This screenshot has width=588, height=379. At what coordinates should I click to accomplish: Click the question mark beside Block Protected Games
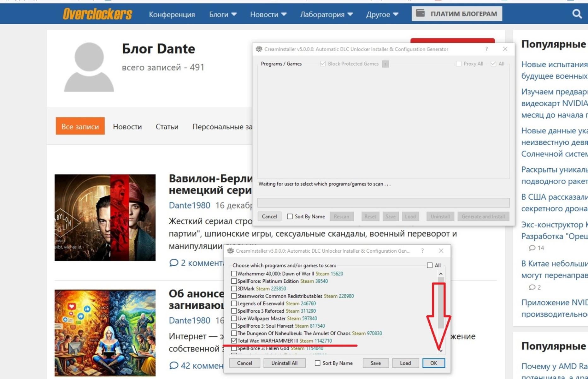[x=385, y=64]
